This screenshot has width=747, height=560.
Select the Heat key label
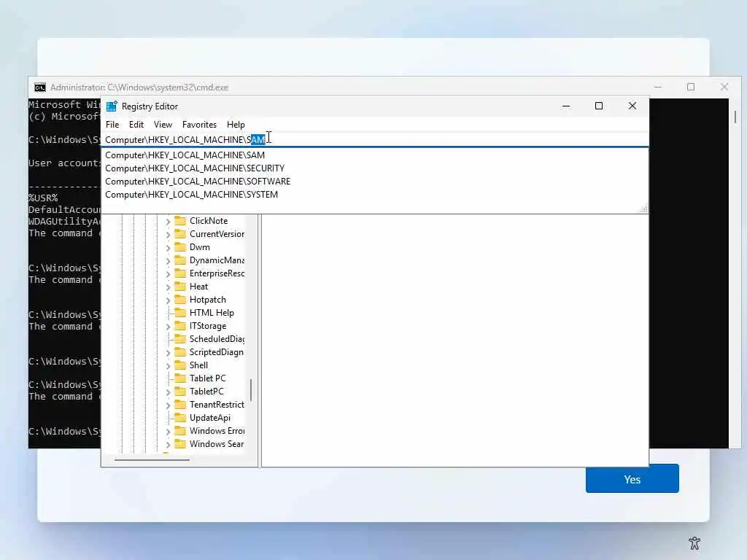[198, 287]
